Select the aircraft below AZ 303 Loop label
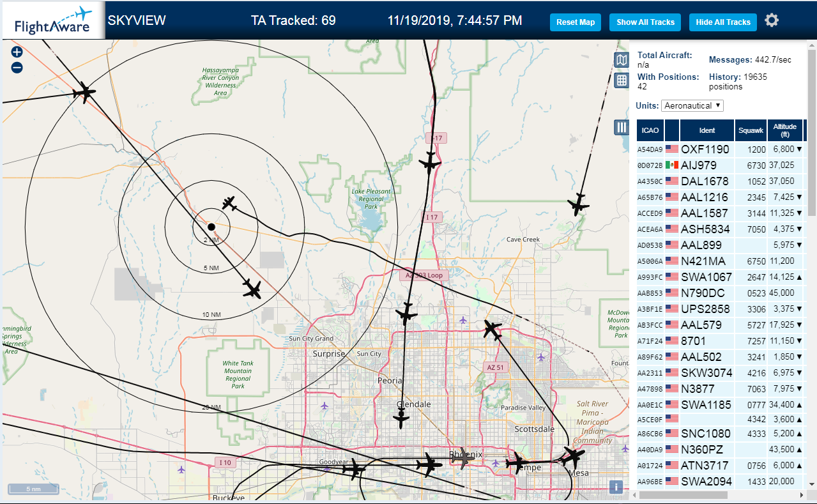The width and height of the screenshot is (817, 504). click(x=406, y=313)
